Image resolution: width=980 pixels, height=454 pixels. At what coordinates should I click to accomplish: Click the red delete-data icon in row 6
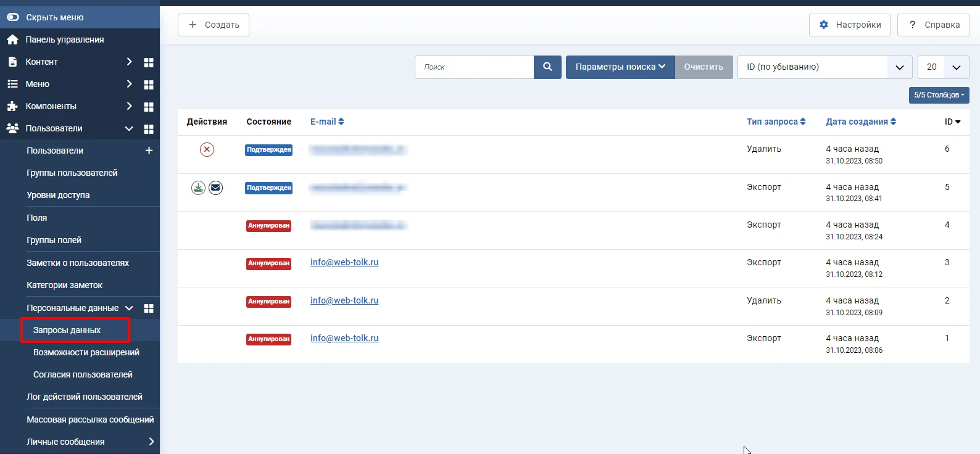point(207,149)
